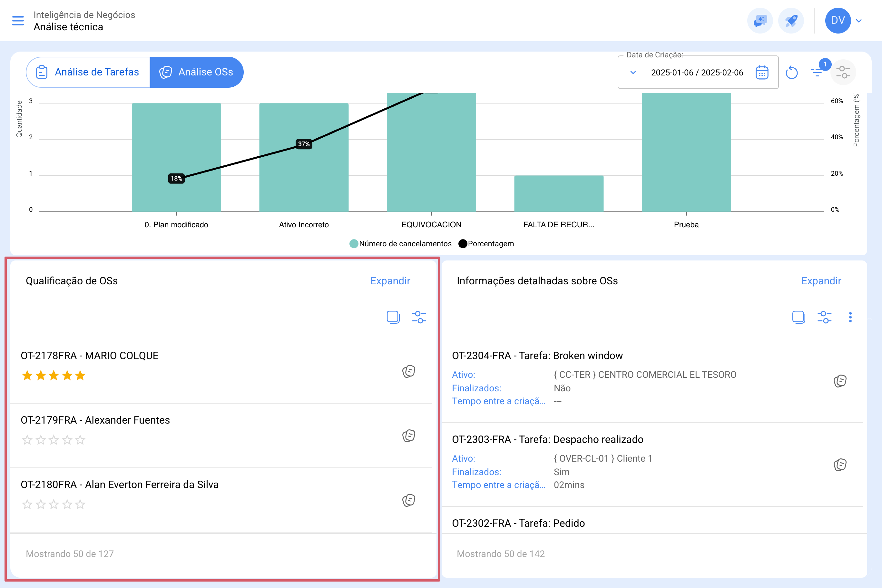The image size is (882, 588).
Task: Click empty star rating for Alexander Fuentes
Action: [54, 440]
